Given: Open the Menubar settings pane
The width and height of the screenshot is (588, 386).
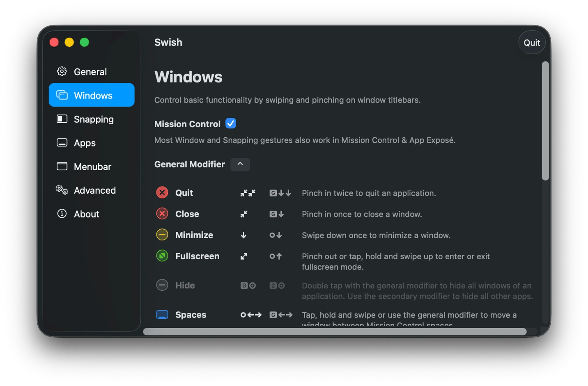Looking at the screenshot, I should coord(91,167).
